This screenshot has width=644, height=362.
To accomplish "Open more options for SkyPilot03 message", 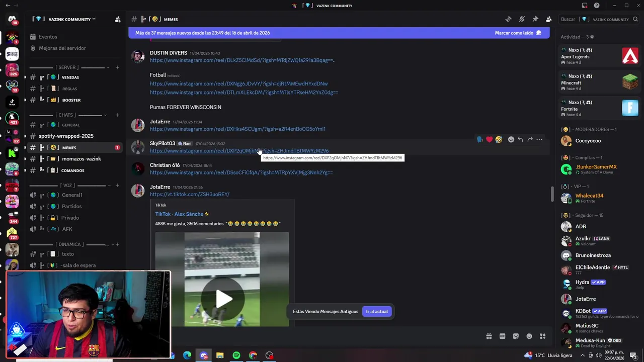I will 539,139.
